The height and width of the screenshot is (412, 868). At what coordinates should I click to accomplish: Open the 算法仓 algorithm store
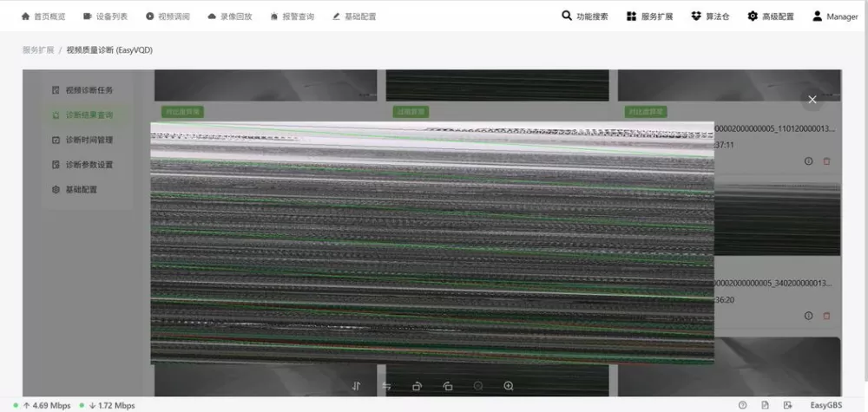(710, 16)
